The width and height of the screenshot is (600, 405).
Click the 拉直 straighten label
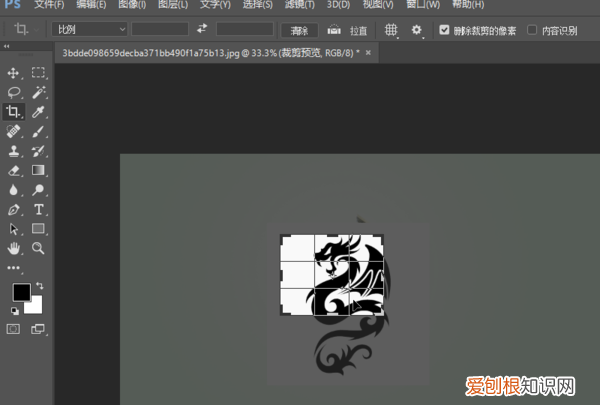point(359,30)
